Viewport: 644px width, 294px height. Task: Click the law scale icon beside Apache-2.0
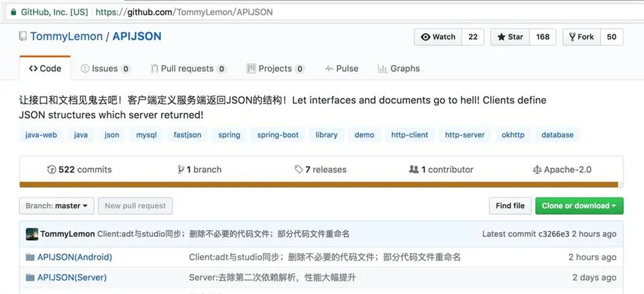(537, 169)
